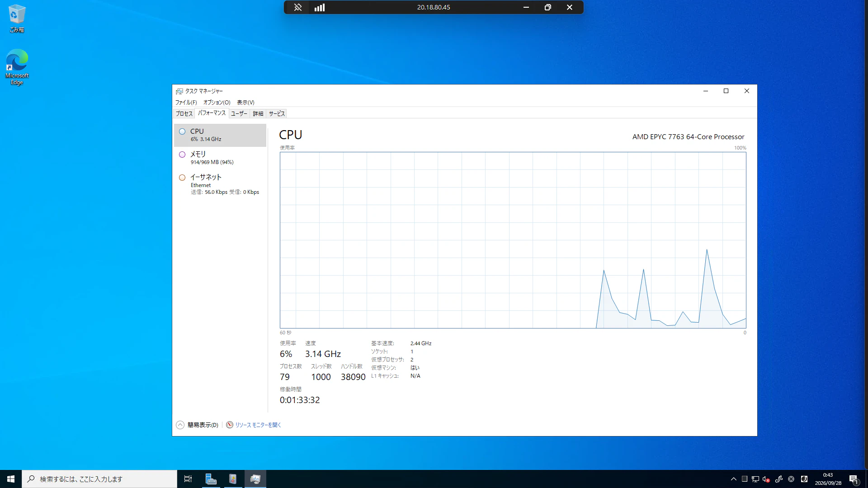Open the 表示(V) menu
This screenshot has height=488, width=868.
(x=245, y=103)
